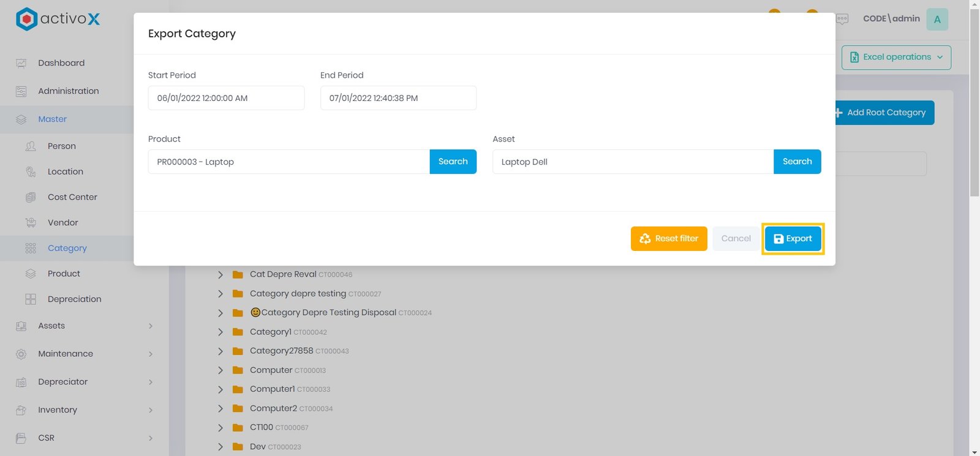The image size is (980, 456).
Task: Click the Computer category folder icon
Action: (238, 370)
